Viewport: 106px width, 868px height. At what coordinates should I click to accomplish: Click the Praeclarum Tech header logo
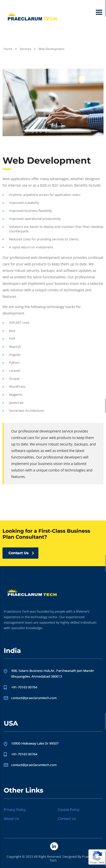(x=32, y=17)
